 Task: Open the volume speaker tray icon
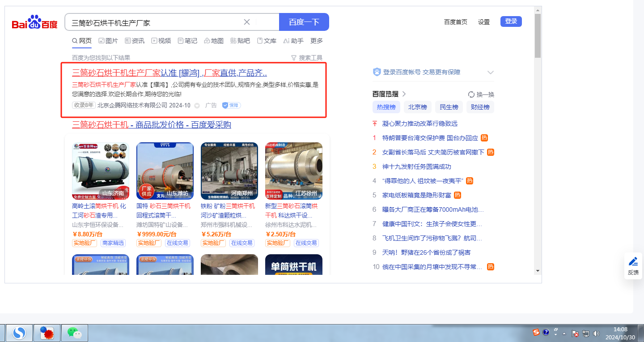point(596,333)
